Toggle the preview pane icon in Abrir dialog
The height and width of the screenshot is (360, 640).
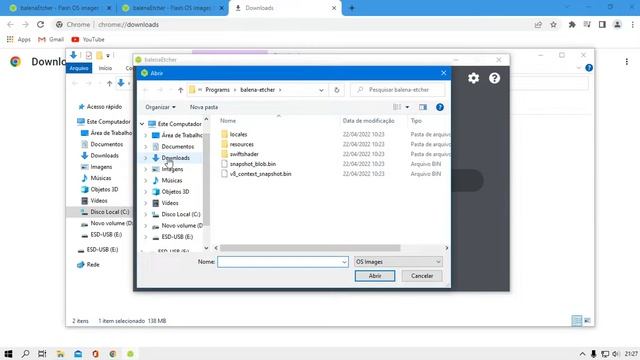[423, 107]
